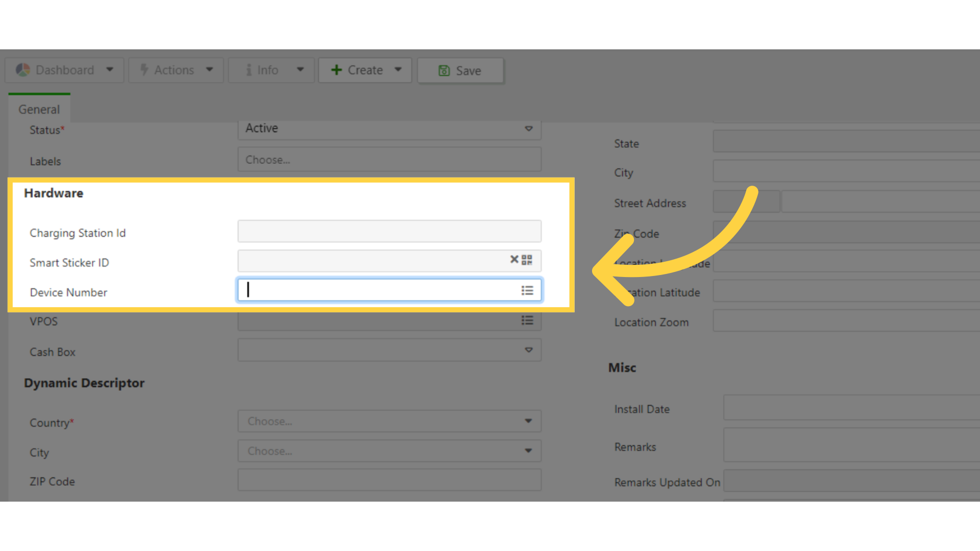Click the Dashboard menu button

(x=64, y=70)
